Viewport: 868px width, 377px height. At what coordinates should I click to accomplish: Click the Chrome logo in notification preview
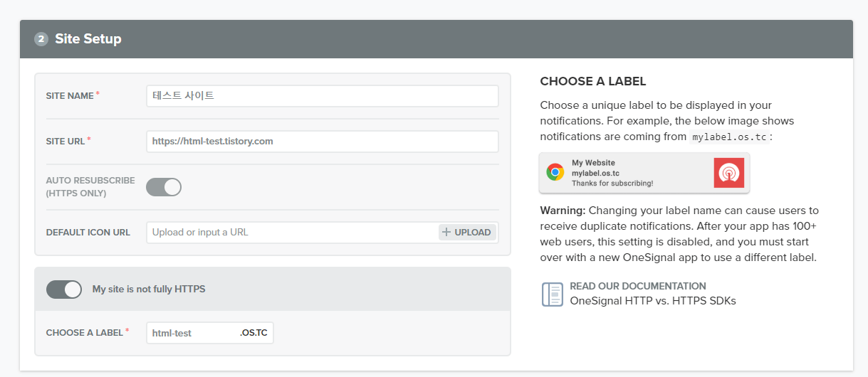555,172
